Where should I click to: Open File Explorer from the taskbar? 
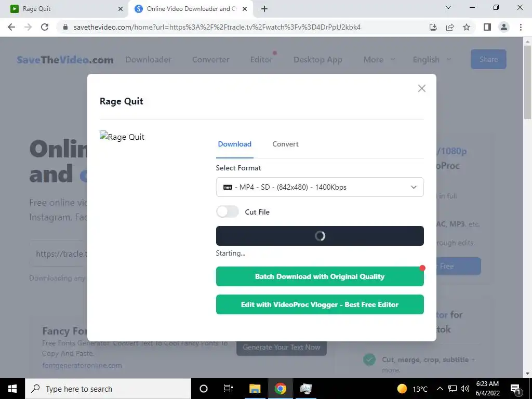click(255, 389)
